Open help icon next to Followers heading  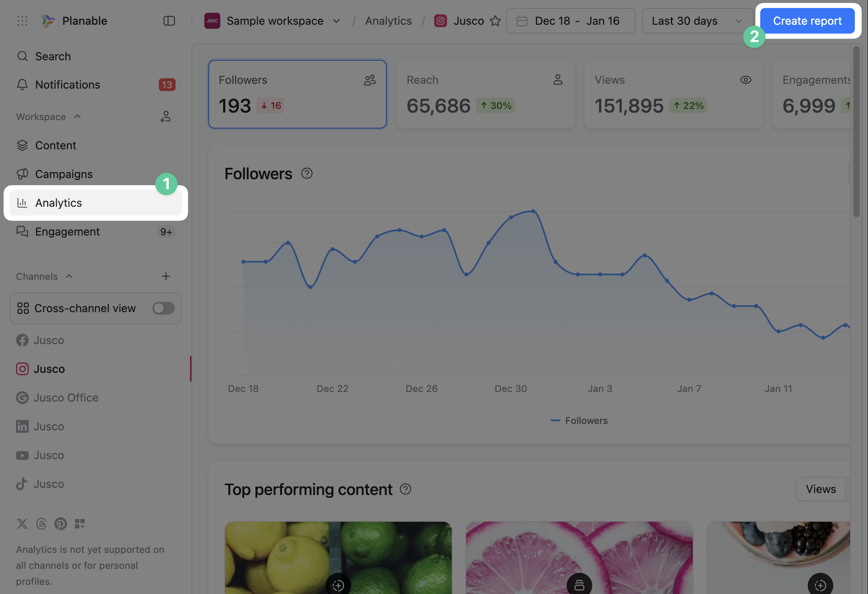pyautogui.click(x=307, y=174)
